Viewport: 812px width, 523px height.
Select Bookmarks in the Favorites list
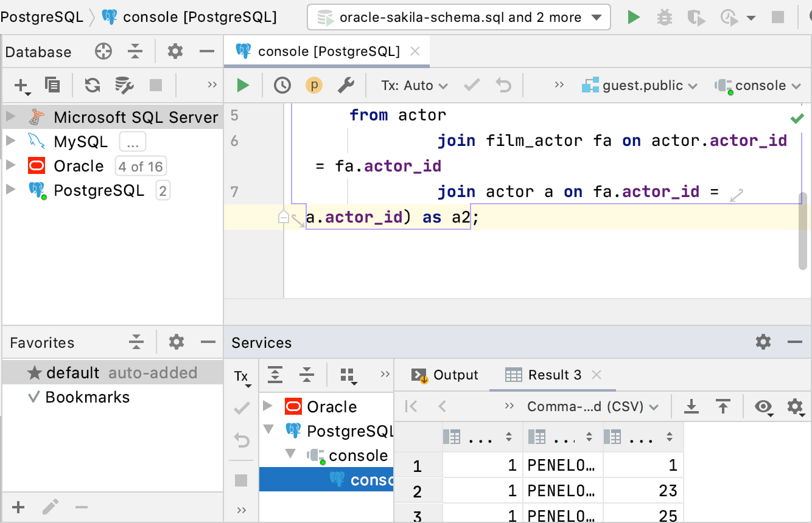click(x=87, y=397)
